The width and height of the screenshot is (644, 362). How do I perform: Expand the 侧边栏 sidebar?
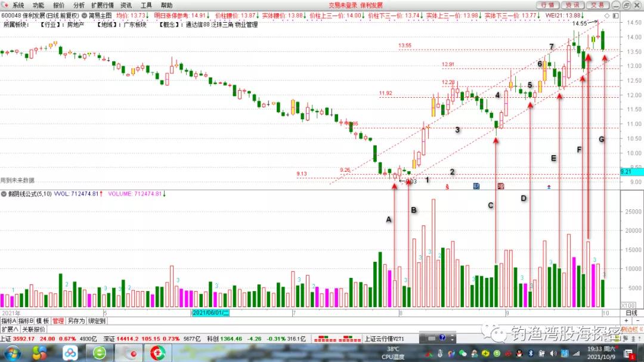630,329
